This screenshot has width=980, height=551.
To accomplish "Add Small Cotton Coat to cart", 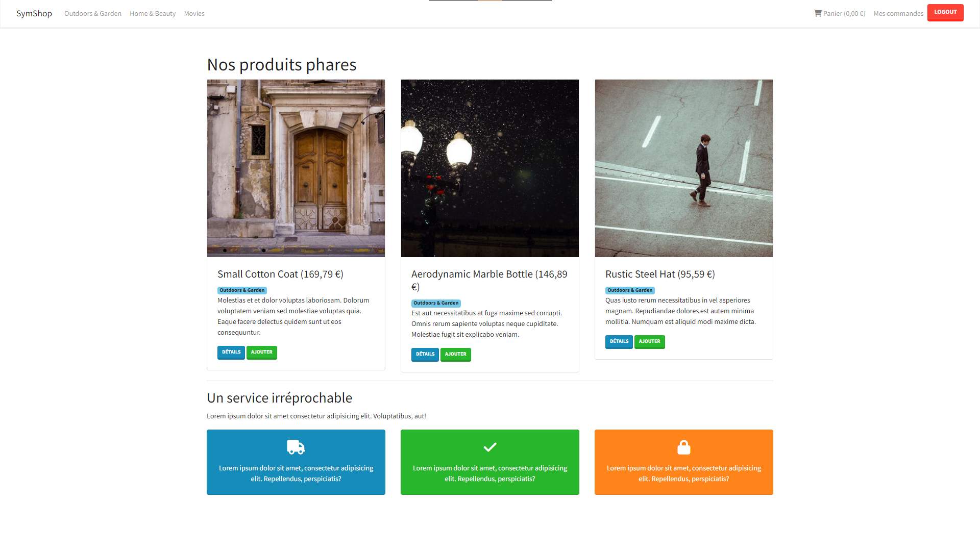I will (261, 352).
